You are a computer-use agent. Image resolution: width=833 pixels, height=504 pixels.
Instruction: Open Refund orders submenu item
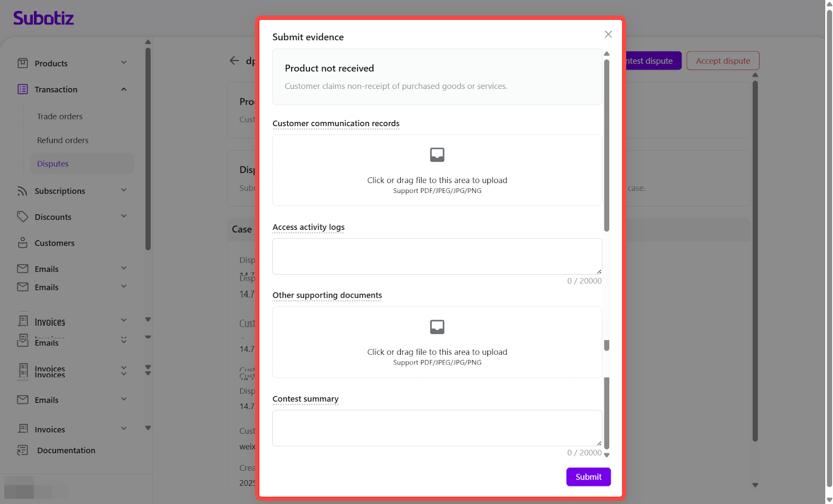coord(62,140)
